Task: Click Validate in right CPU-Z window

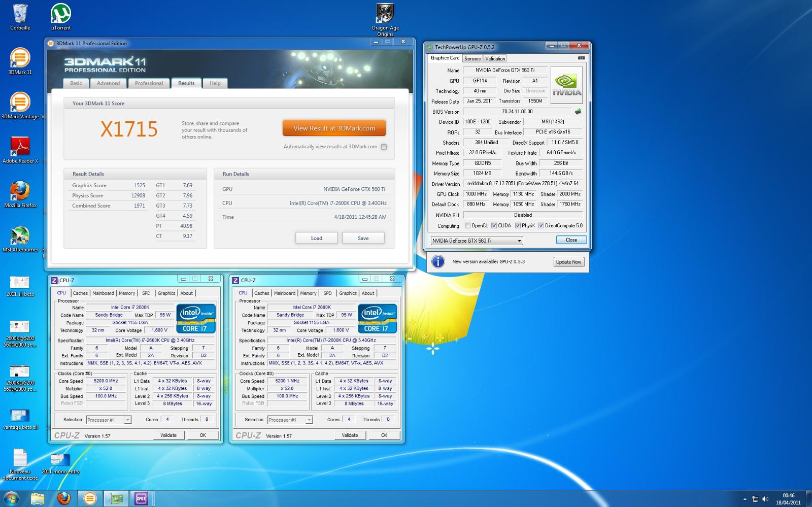Action: pyautogui.click(x=350, y=435)
